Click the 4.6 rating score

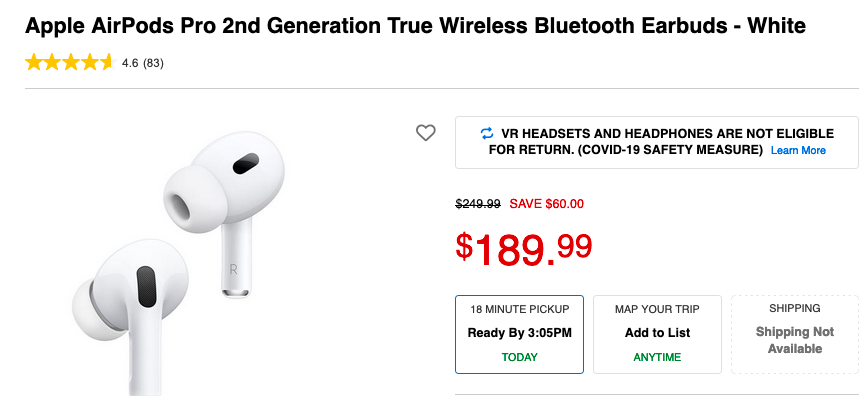pos(130,63)
